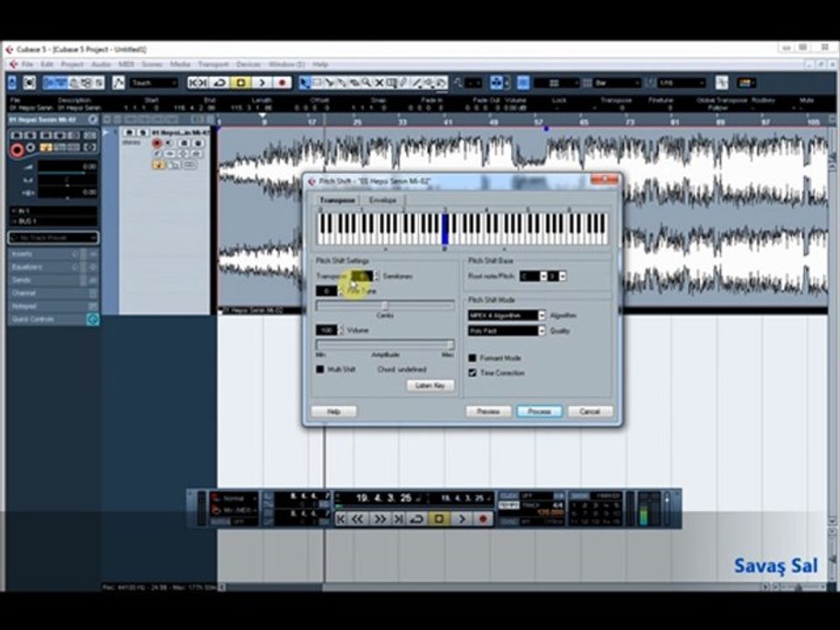This screenshot has height=630, width=840.
Task: Click Stop on the transport panel
Action: (438, 519)
